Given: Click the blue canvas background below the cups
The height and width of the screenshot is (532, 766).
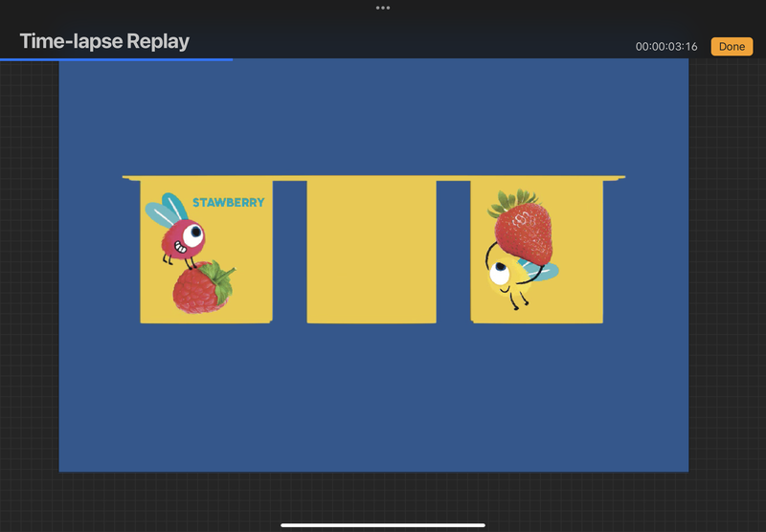Looking at the screenshot, I should (373, 402).
